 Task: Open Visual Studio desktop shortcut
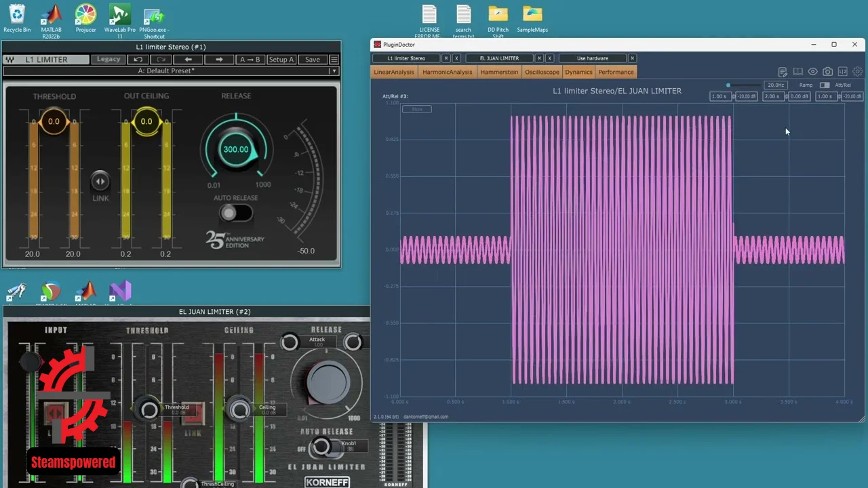tap(120, 292)
